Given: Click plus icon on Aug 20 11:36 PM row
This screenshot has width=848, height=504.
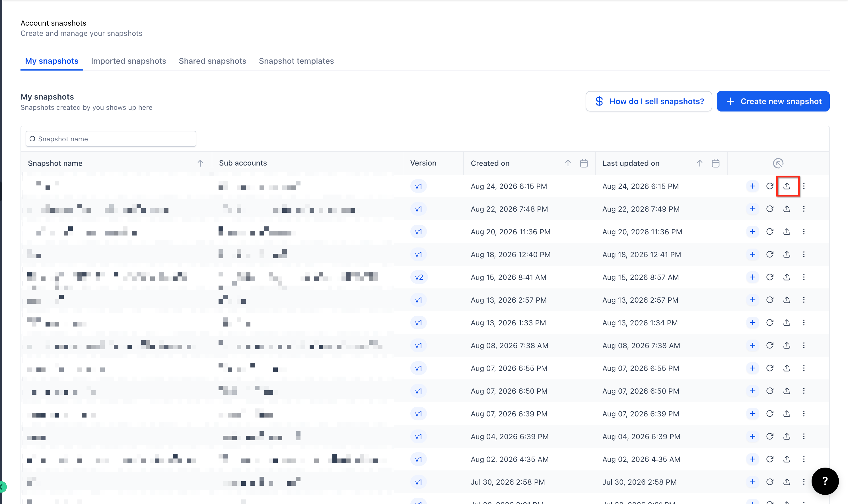Looking at the screenshot, I should point(753,232).
